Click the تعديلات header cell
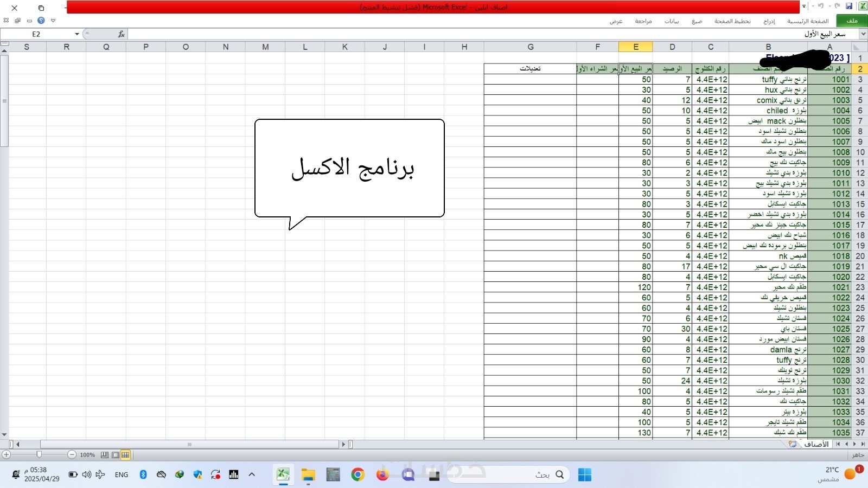This screenshot has width=868, height=488. pos(531,69)
